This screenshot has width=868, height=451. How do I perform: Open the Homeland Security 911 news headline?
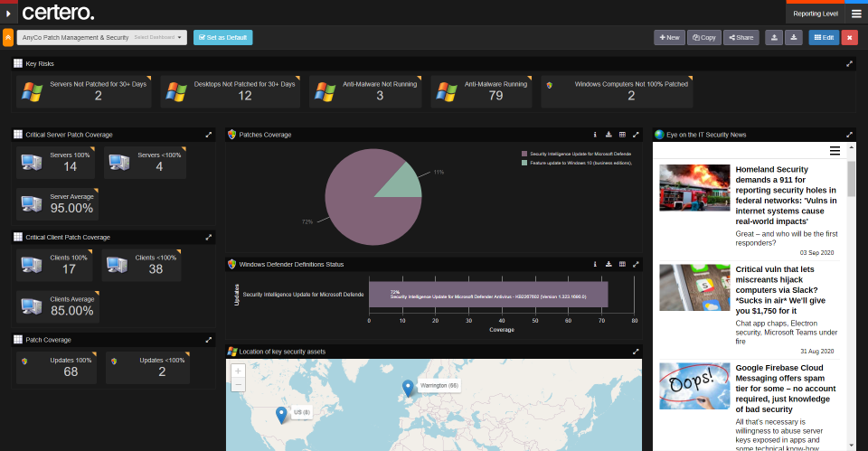point(787,195)
